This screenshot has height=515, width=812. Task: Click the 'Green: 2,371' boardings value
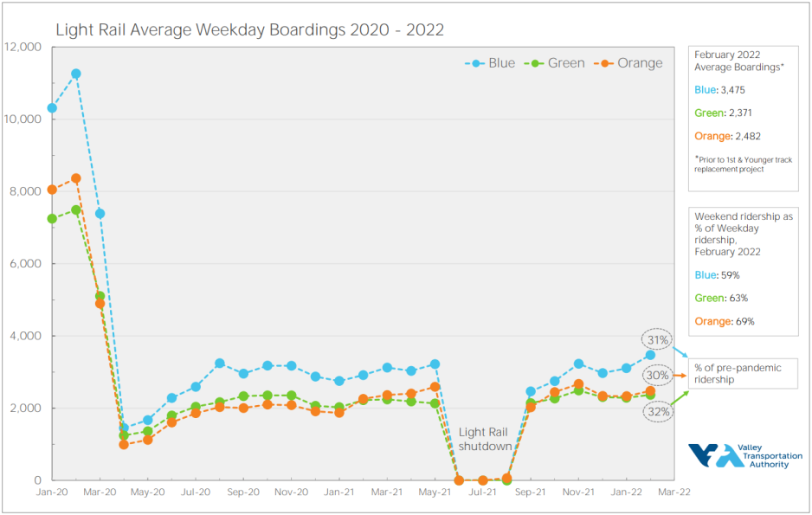point(724,113)
